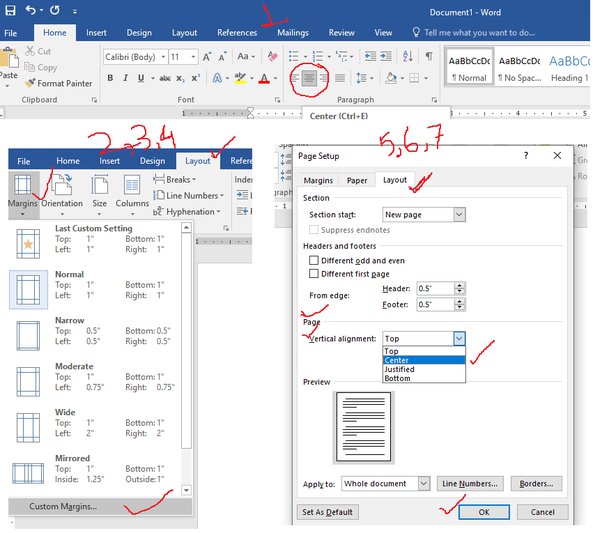
Task: Click the OK button
Action: click(484, 512)
